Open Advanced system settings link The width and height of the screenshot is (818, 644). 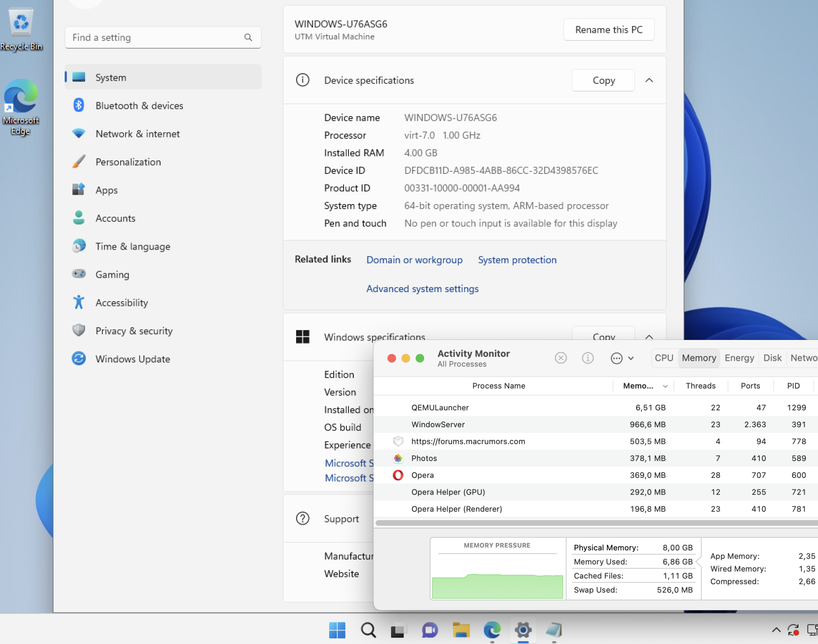[422, 289]
